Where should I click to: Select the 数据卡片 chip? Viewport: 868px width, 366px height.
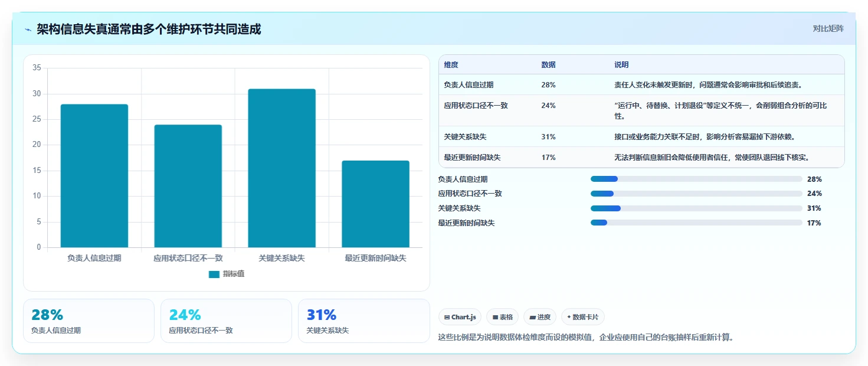tap(583, 317)
